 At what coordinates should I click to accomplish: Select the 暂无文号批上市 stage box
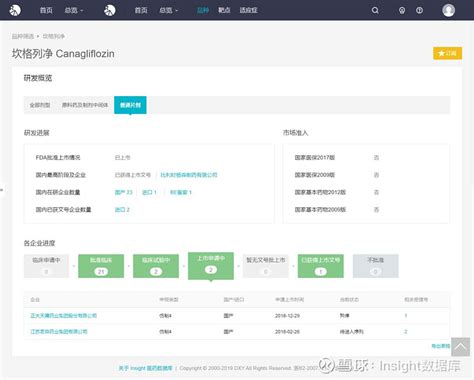pos(266,266)
